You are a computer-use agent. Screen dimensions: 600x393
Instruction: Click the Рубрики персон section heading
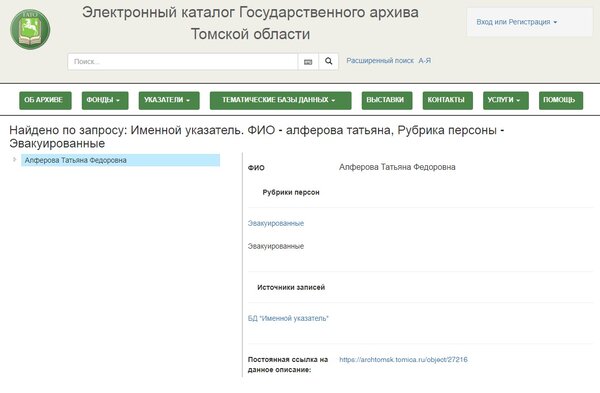(x=291, y=192)
